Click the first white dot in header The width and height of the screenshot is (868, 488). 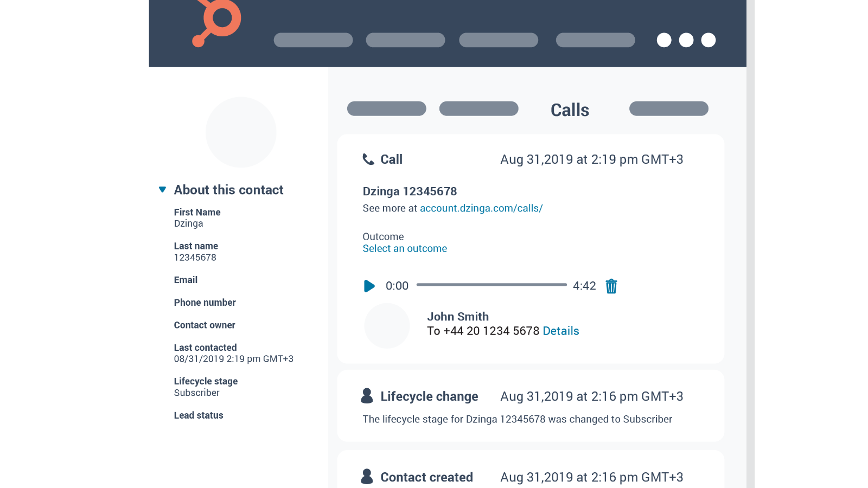(x=664, y=40)
